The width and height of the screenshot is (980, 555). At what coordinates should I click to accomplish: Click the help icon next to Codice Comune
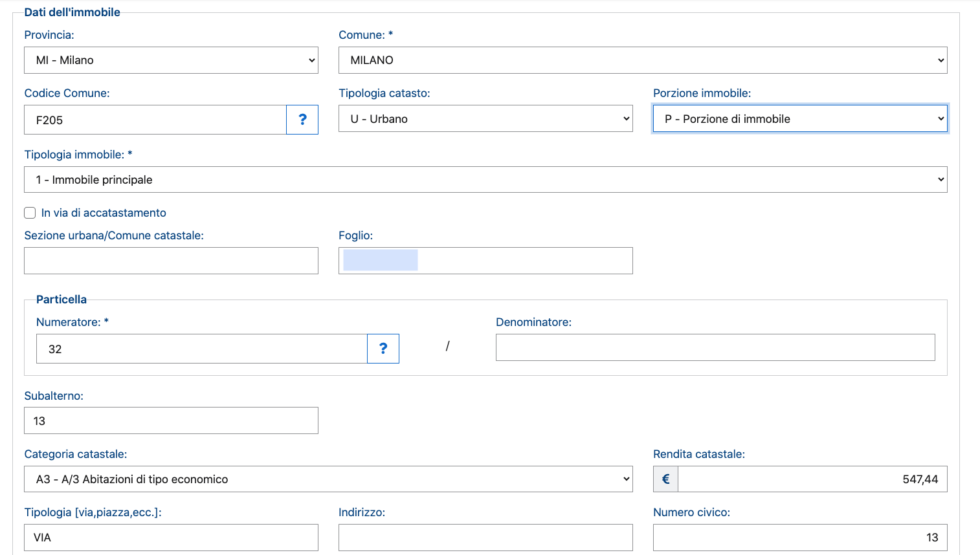[302, 120]
